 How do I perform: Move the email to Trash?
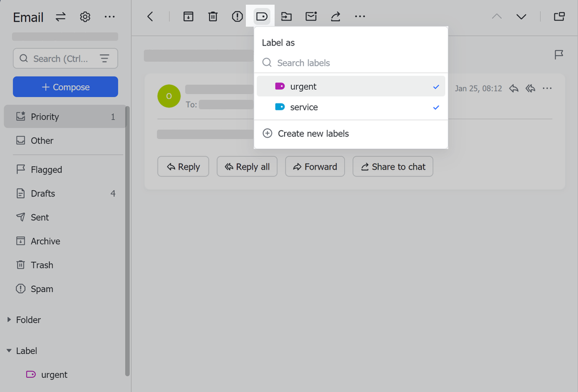212,16
